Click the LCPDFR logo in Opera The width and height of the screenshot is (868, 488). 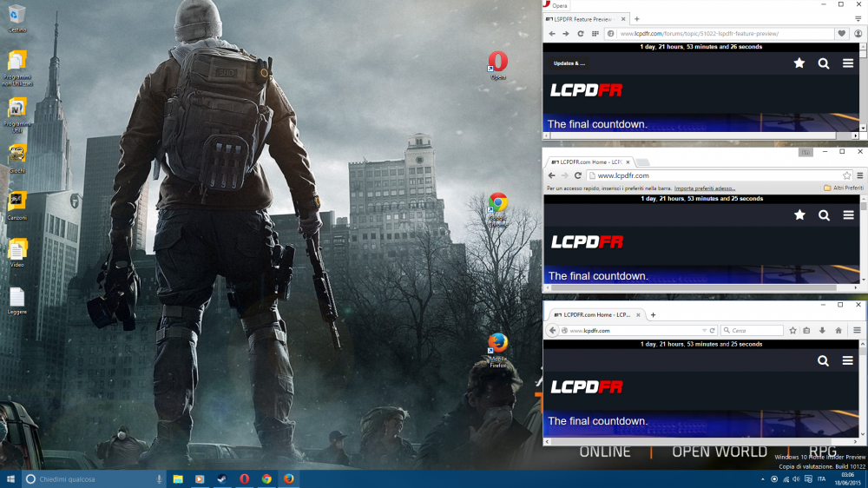[586, 90]
